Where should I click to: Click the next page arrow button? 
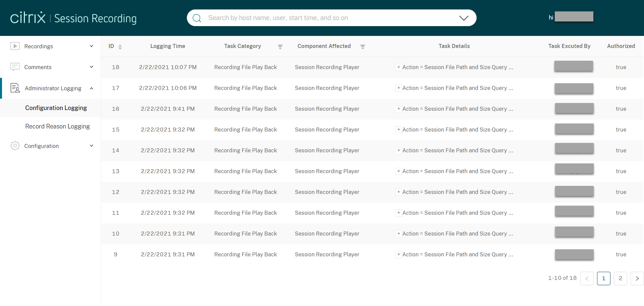(x=637, y=278)
